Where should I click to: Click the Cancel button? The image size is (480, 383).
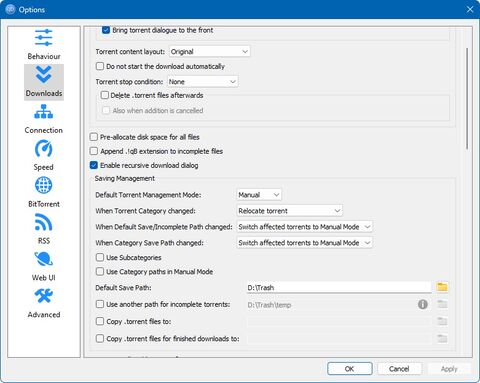399,369
